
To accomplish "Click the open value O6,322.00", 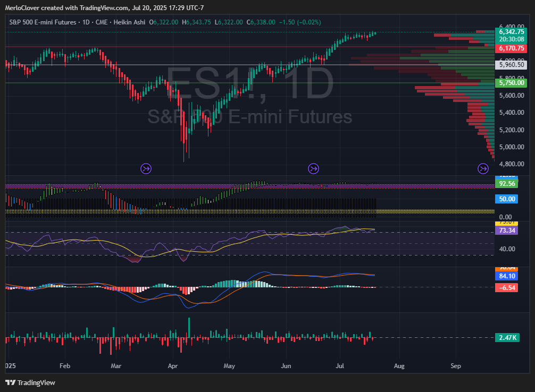I will tap(163, 22).
